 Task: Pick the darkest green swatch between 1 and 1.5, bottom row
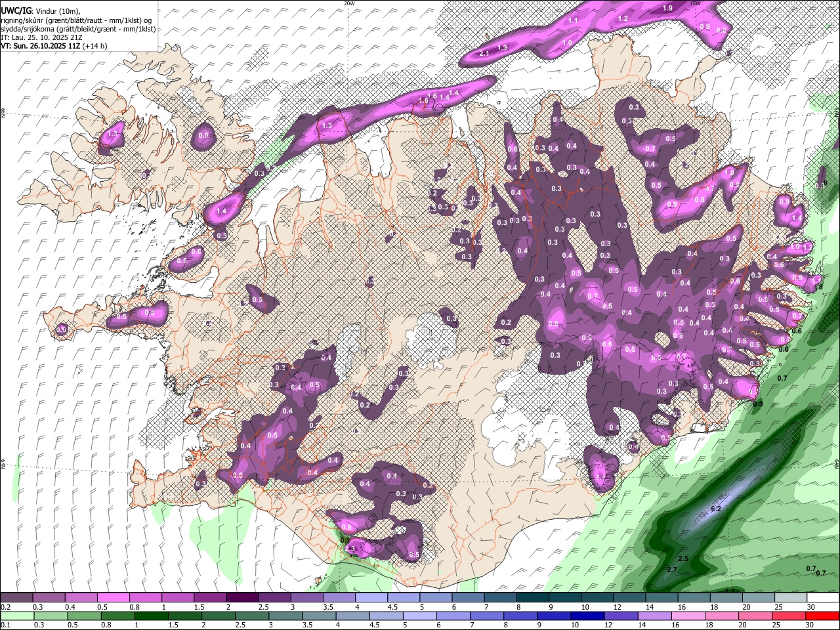151,616
